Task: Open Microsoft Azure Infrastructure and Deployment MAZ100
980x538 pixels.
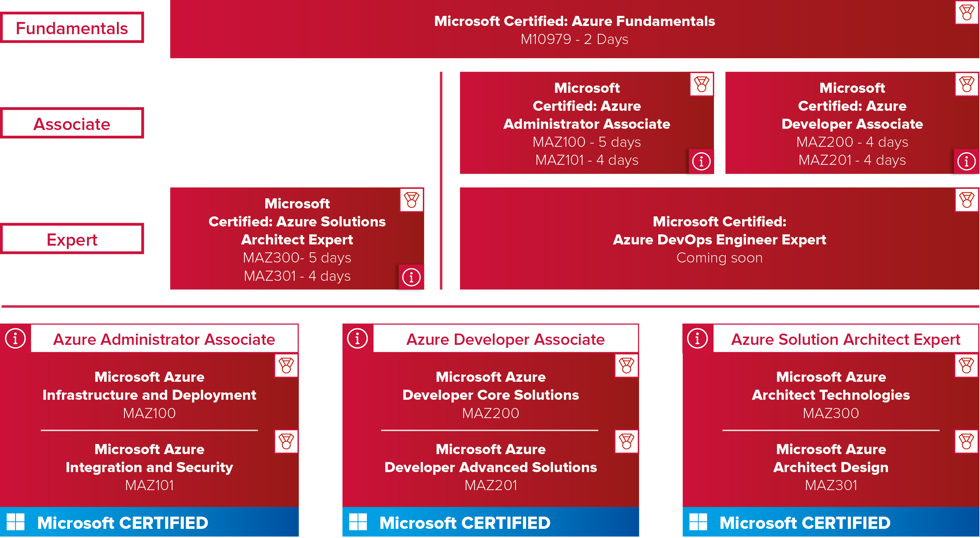Action: pos(149,394)
